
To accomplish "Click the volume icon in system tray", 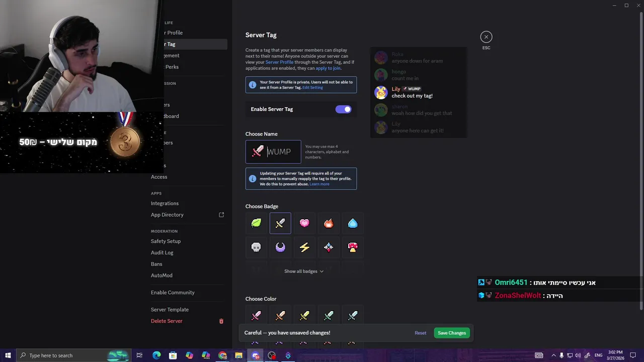I will 578,355.
